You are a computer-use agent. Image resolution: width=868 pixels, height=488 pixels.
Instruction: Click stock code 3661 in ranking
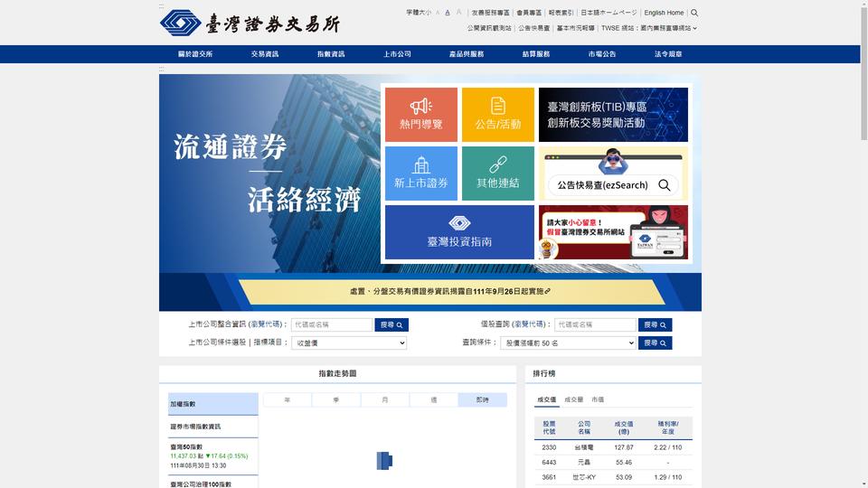coord(549,477)
